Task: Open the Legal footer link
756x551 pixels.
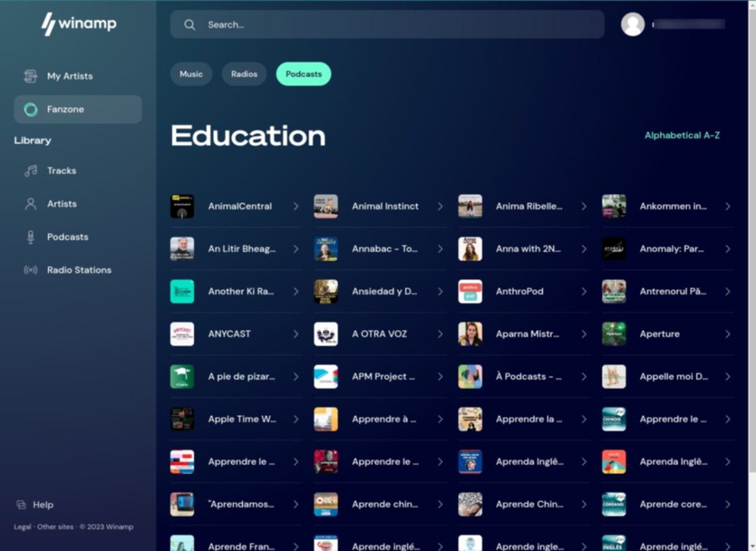Action: tap(23, 527)
